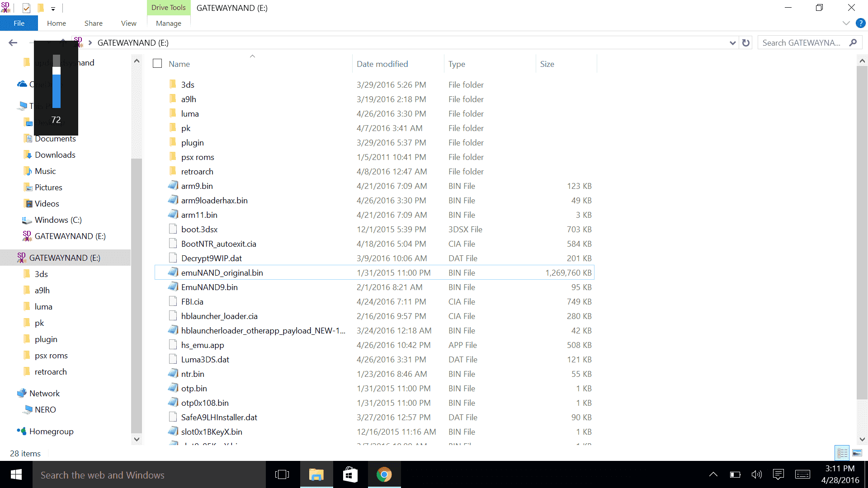Image resolution: width=868 pixels, height=488 pixels.
Task: Switch to Large icons view layout
Action: click(x=857, y=453)
